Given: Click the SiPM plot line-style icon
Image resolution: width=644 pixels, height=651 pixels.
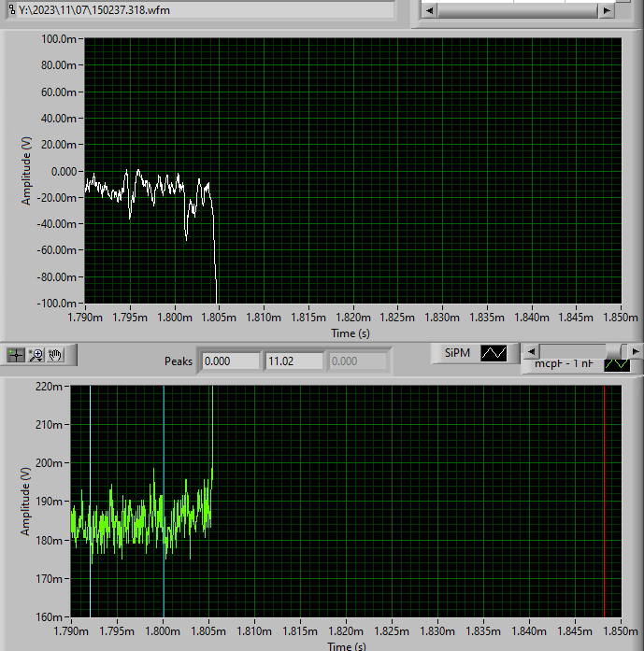Looking at the screenshot, I should click(x=494, y=353).
